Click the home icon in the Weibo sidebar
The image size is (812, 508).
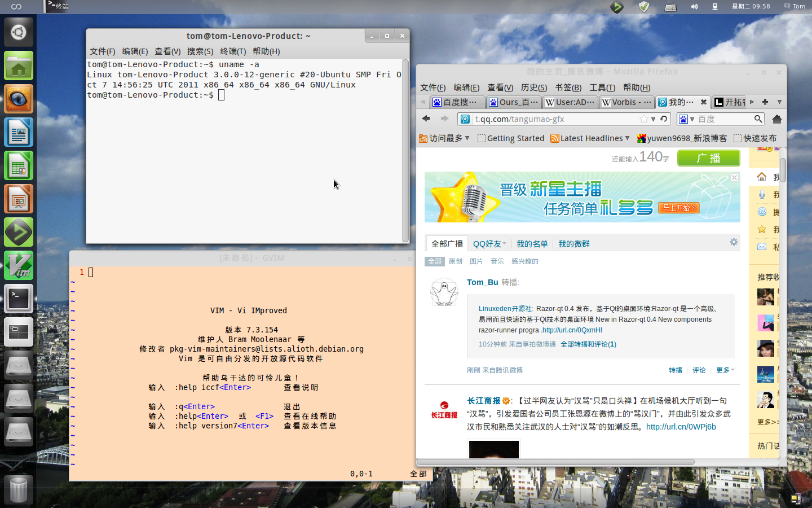tap(762, 177)
